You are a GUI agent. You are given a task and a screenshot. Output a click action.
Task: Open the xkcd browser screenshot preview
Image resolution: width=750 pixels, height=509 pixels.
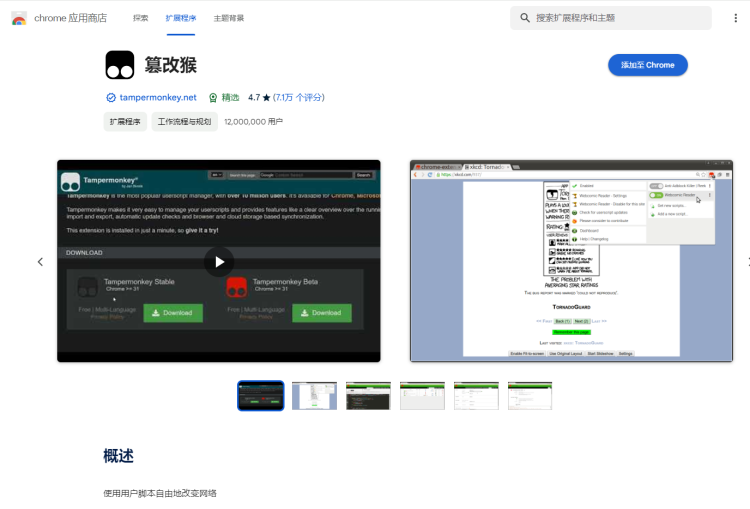coord(571,261)
